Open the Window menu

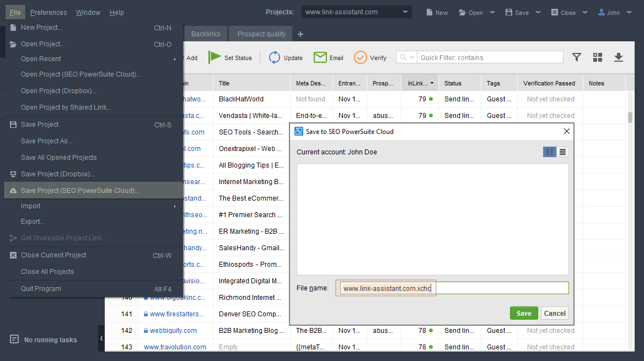[88, 12]
